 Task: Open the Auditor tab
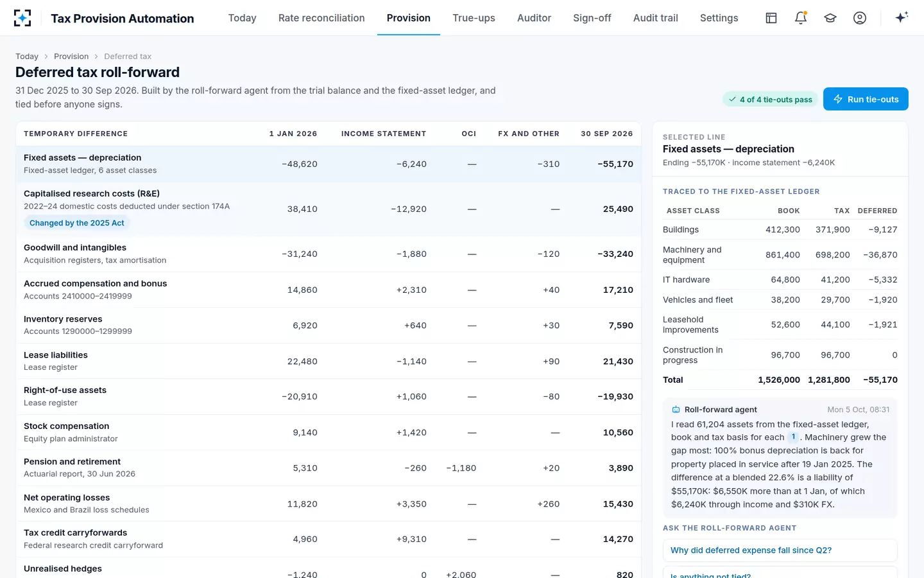point(534,18)
